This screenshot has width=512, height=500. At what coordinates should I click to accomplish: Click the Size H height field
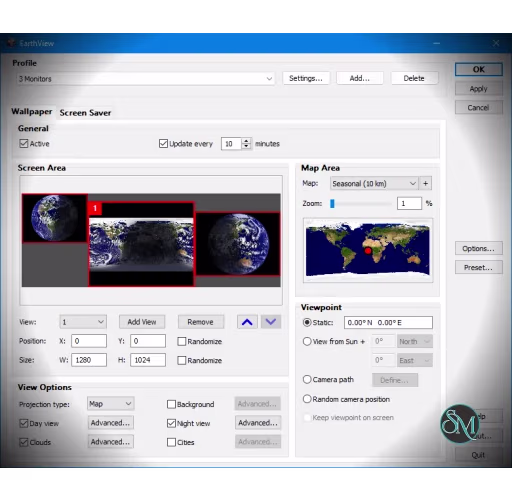[x=148, y=360]
